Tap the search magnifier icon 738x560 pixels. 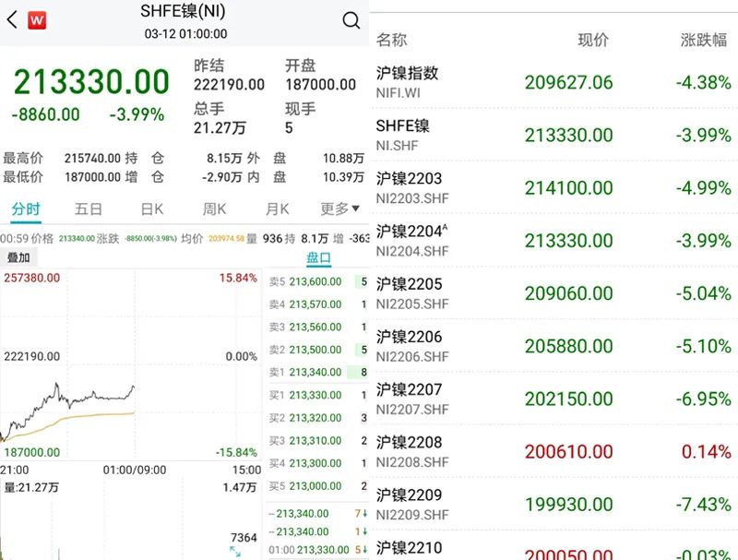coord(351,20)
